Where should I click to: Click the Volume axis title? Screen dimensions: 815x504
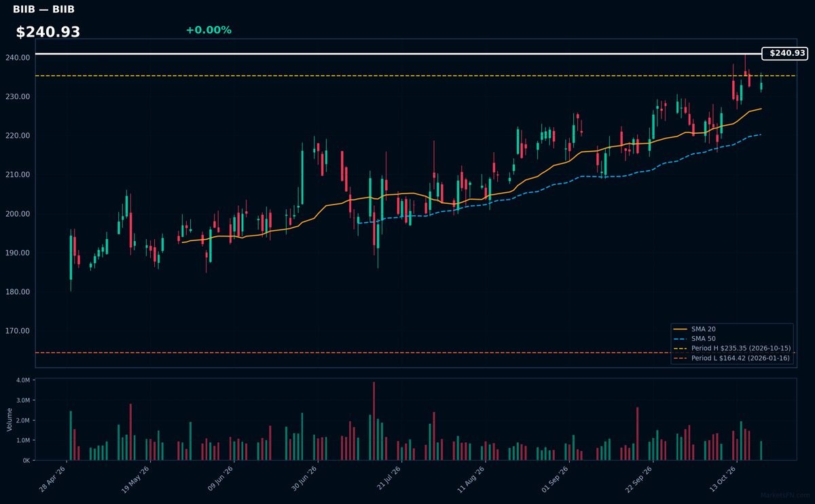[x=10, y=419]
